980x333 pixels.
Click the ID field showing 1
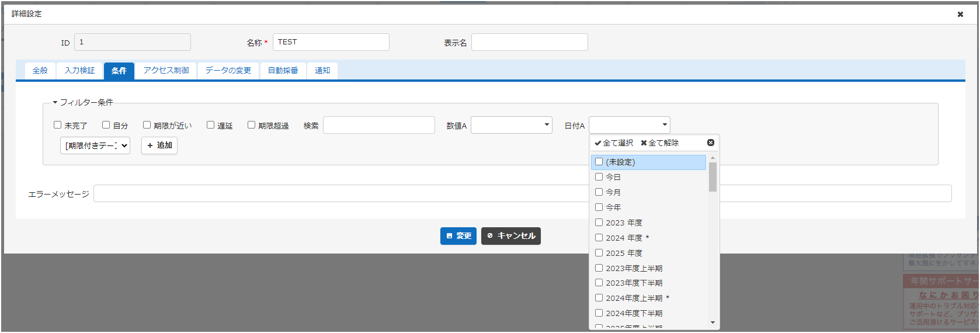(x=133, y=42)
